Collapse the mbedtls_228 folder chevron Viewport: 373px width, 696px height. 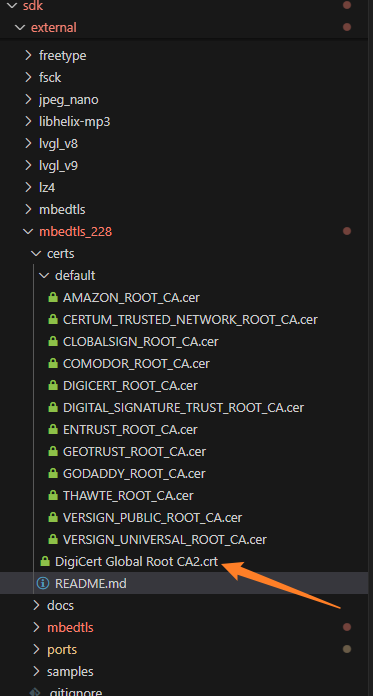[x=28, y=231]
